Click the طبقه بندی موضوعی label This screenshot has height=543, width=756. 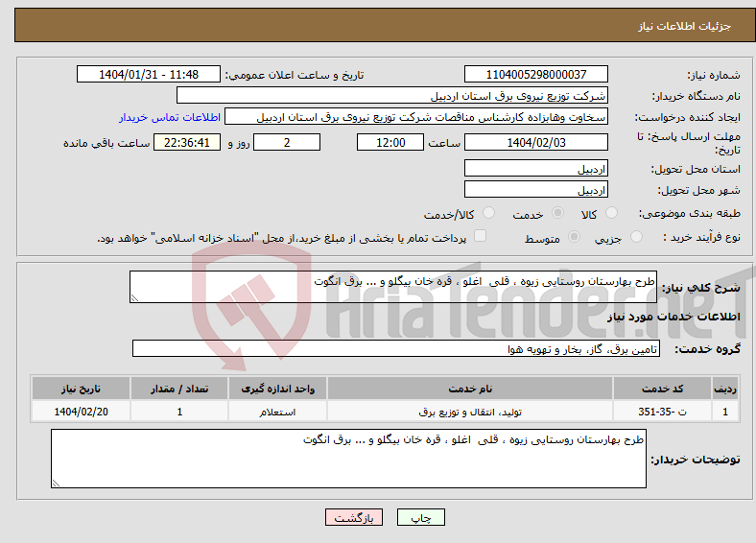coord(690,213)
